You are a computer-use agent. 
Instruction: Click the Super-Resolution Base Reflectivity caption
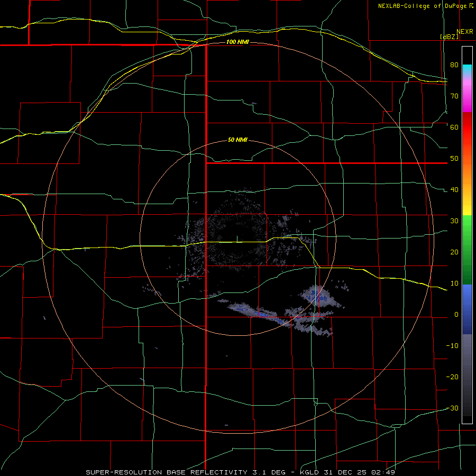pos(241,472)
